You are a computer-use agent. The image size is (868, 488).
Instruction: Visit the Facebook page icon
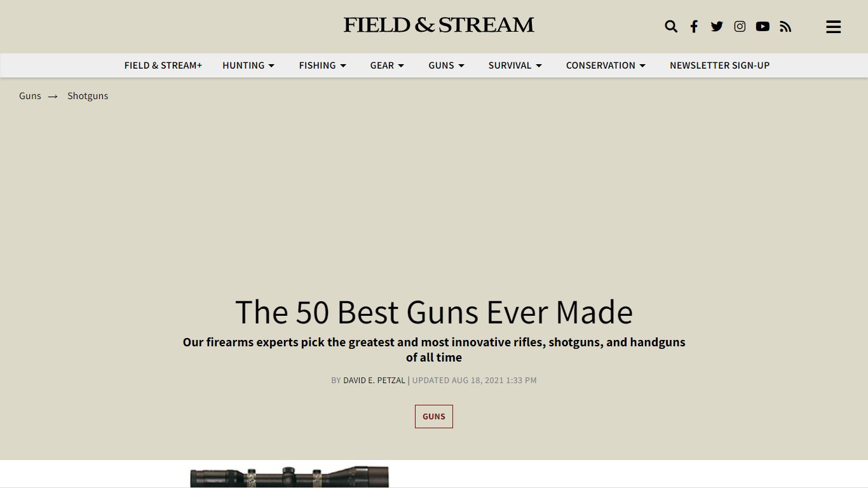pyautogui.click(x=694, y=26)
